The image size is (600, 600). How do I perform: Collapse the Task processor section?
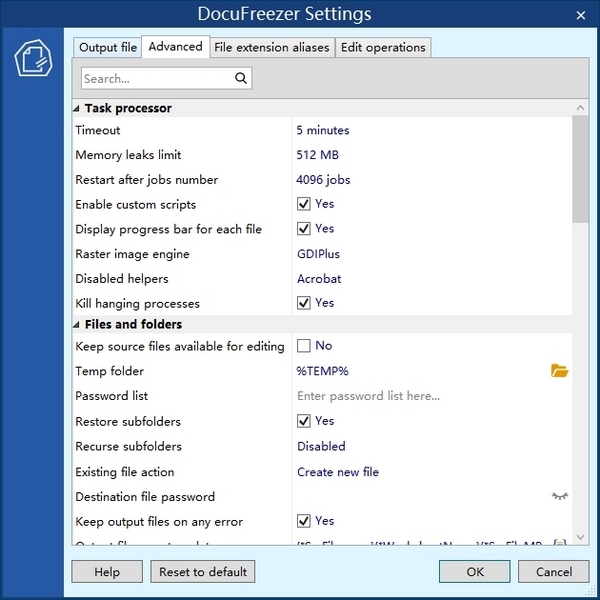[76, 108]
